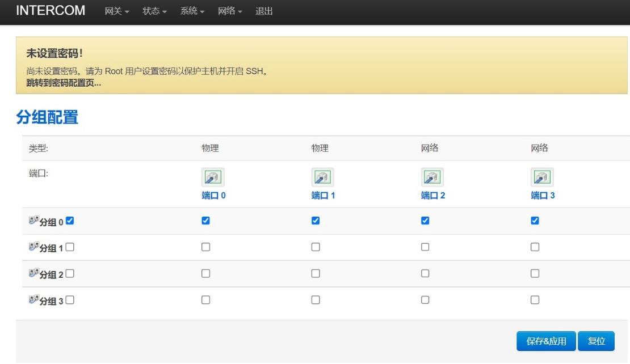
Task: Check 端口 2 for 分组 2 row
Action: (425, 274)
